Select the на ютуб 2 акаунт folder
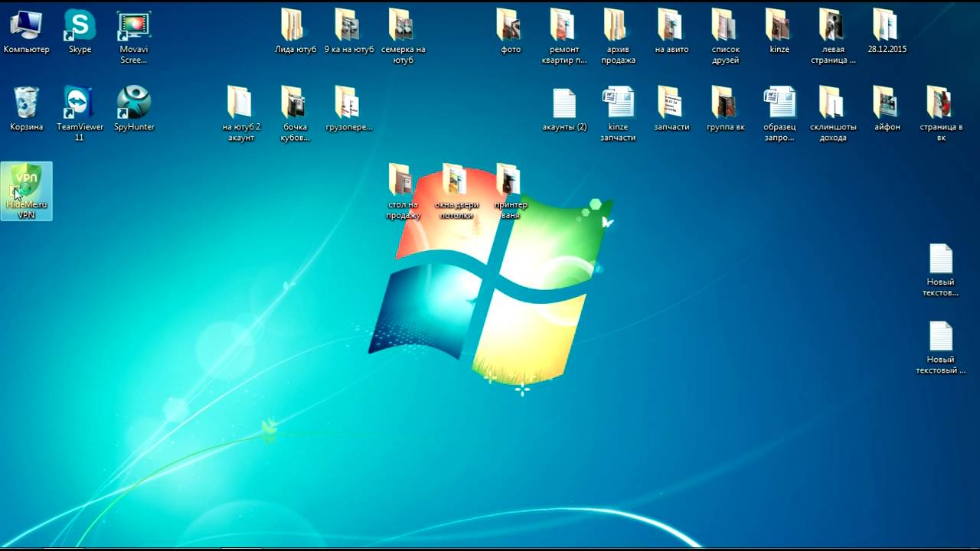The image size is (980, 551). pyautogui.click(x=241, y=113)
